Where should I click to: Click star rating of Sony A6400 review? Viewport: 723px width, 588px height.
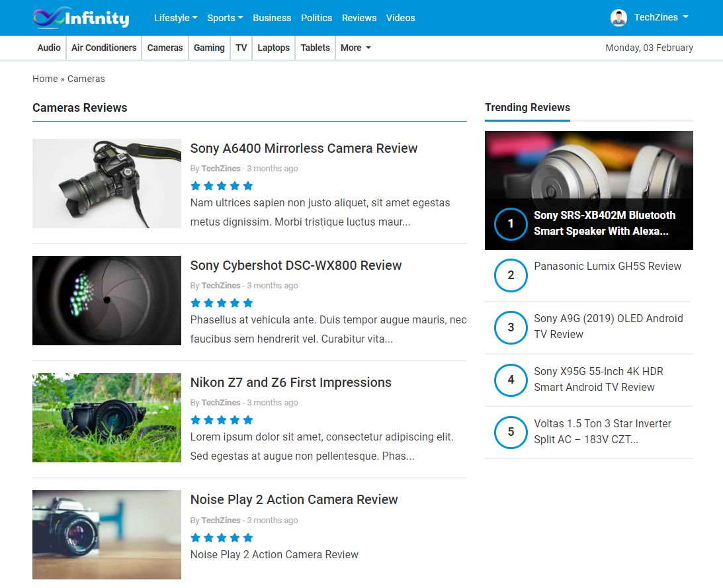coord(222,186)
